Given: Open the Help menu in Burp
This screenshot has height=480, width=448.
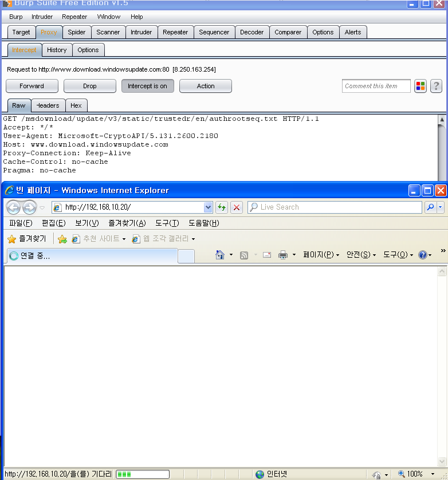Looking at the screenshot, I should pos(136,17).
